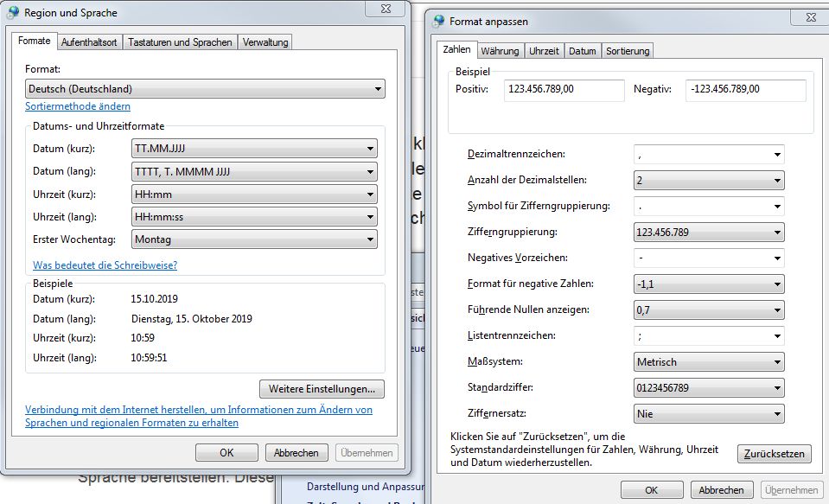
Task: Open the Uhrzeit tab
Action: pos(544,51)
